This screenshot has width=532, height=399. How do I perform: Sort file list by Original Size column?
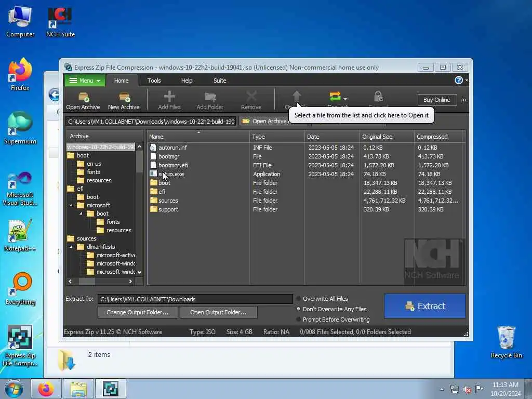pos(387,137)
